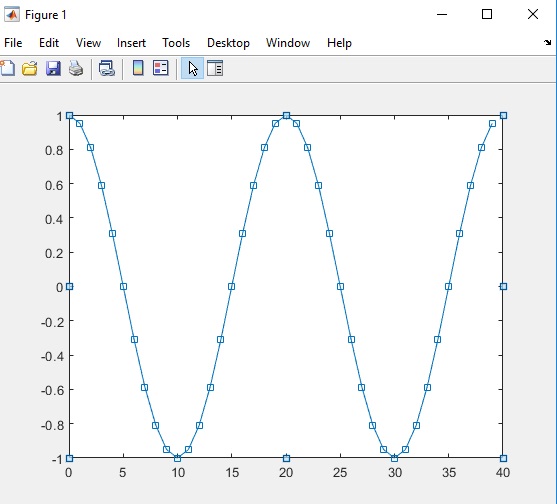Click the Link Plot toolbar icon
Screen dimensions: 557x504
click(x=107, y=68)
